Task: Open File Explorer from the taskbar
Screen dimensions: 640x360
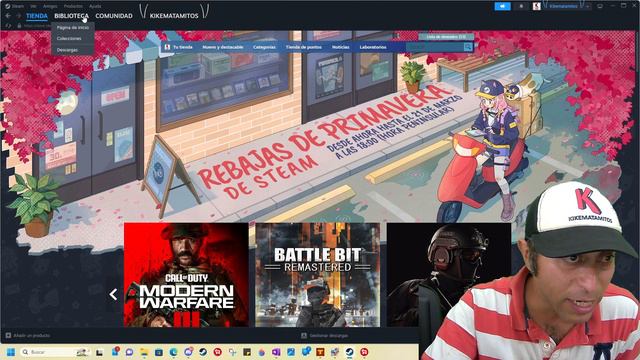Action: click(x=144, y=352)
